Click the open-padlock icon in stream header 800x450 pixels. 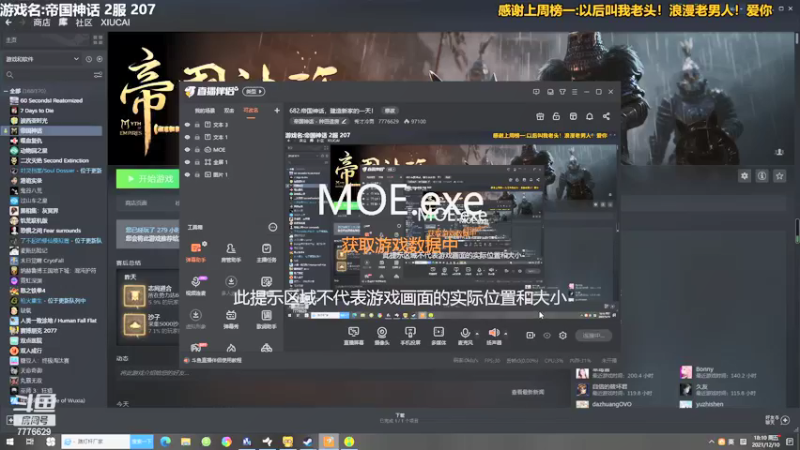coord(556,116)
